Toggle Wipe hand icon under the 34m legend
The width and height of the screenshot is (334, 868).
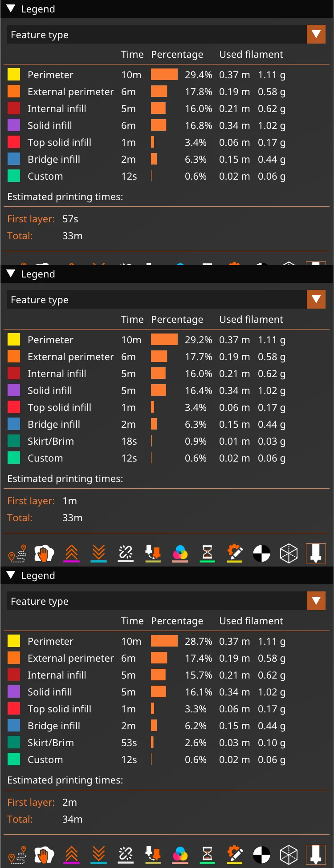(x=44, y=855)
